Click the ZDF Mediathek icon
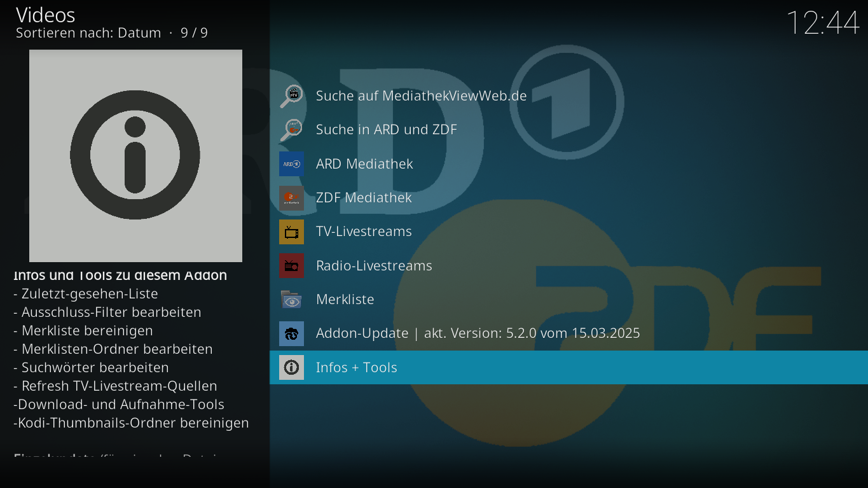 point(291,198)
